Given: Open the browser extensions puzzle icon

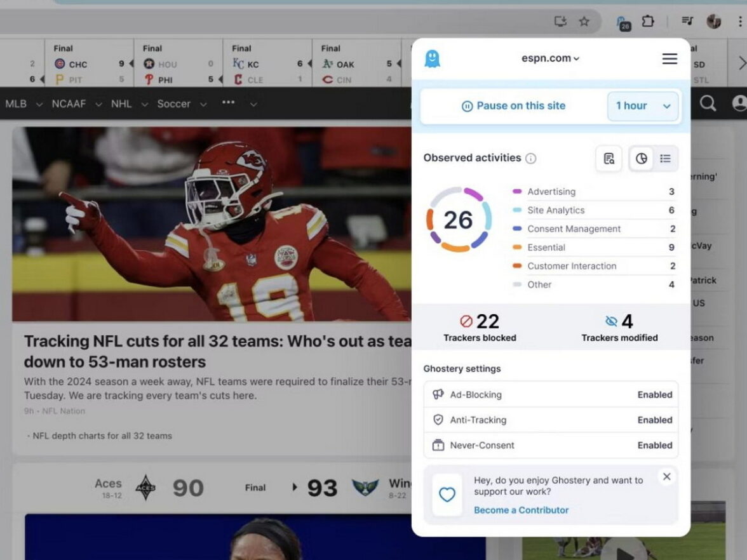Looking at the screenshot, I should pos(648,21).
